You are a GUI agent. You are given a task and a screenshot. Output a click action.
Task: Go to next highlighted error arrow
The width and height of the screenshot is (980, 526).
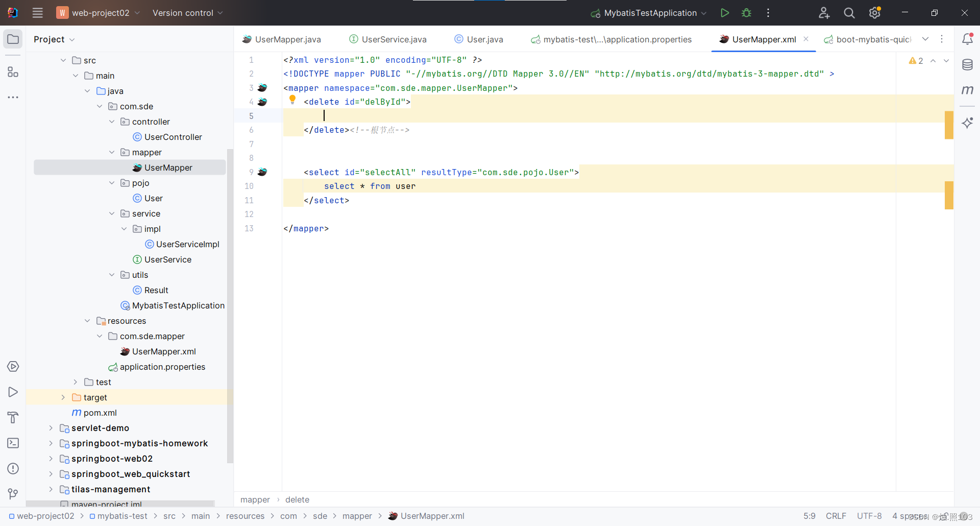(946, 61)
